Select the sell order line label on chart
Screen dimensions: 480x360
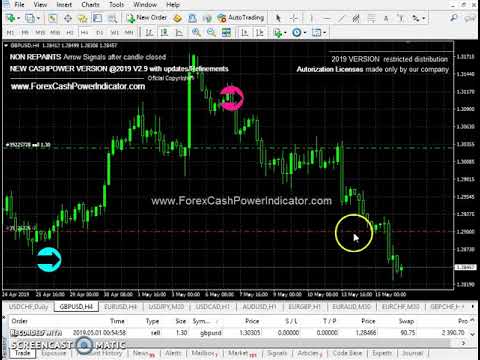pyautogui.click(x=29, y=145)
